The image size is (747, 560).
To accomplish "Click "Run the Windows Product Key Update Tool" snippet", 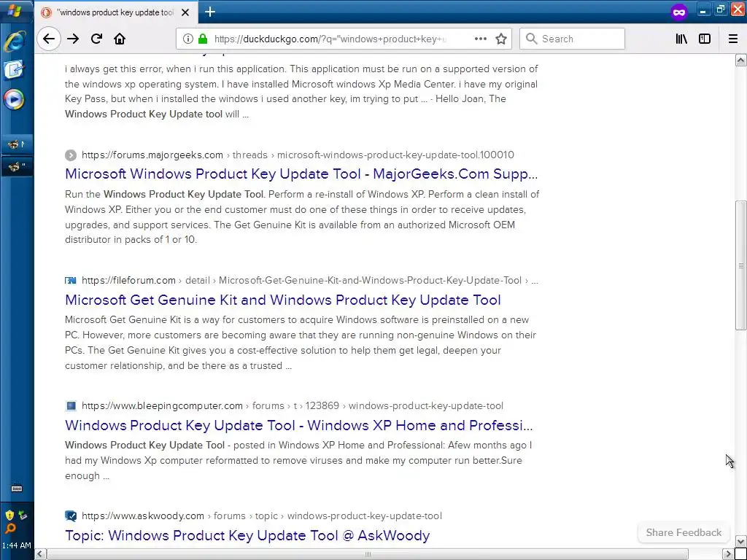I will (x=164, y=194).
